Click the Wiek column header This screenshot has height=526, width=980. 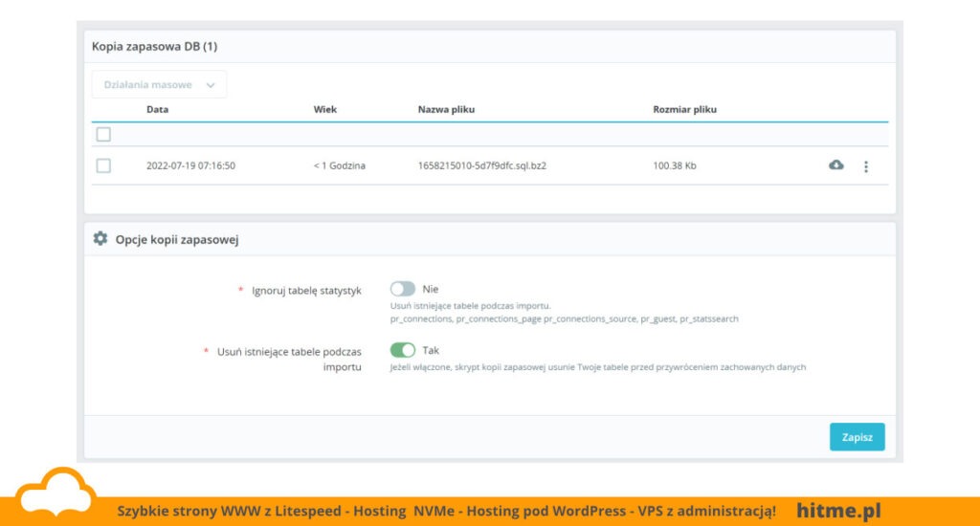(x=325, y=109)
